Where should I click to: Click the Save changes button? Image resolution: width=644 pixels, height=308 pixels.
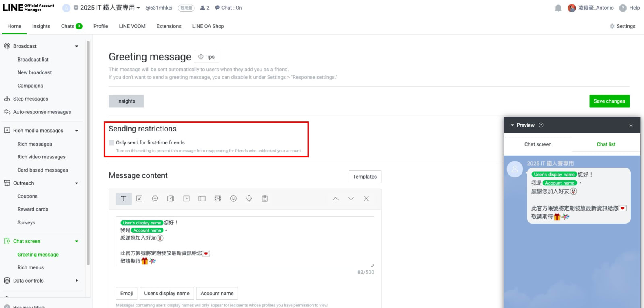609,101
